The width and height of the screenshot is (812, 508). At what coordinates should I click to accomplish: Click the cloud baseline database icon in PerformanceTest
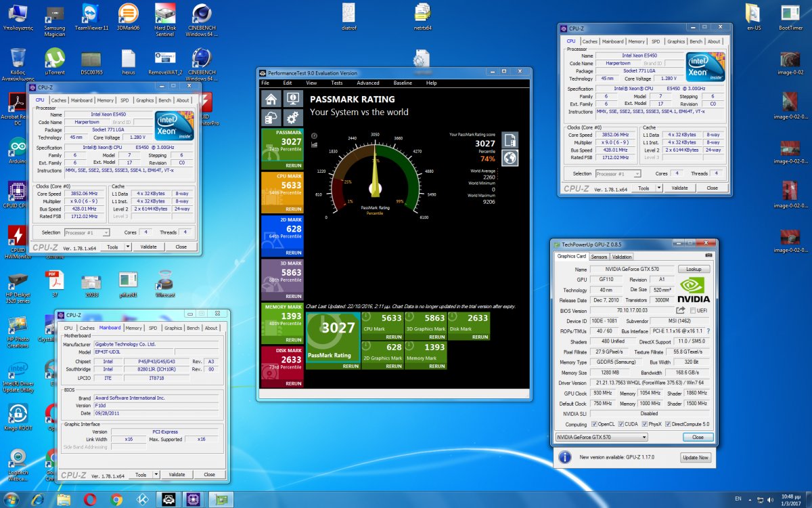271,118
